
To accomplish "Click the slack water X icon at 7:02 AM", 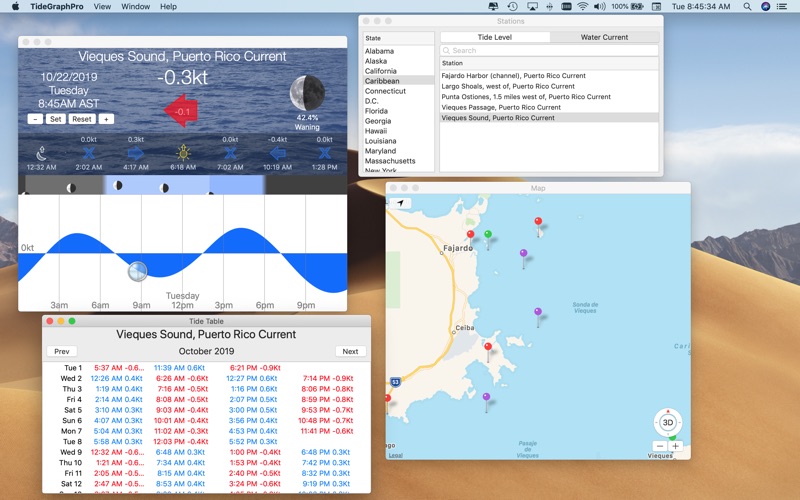I will click(x=230, y=153).
